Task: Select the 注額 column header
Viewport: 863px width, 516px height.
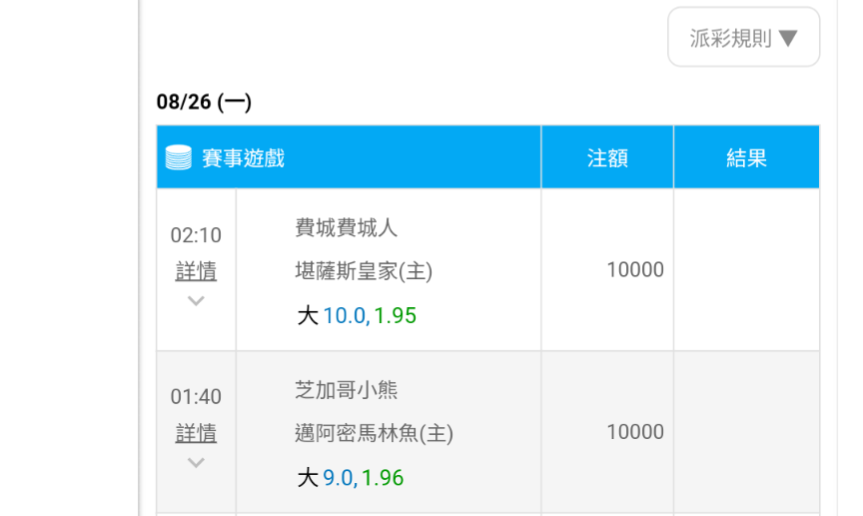Action: (607, 158)
